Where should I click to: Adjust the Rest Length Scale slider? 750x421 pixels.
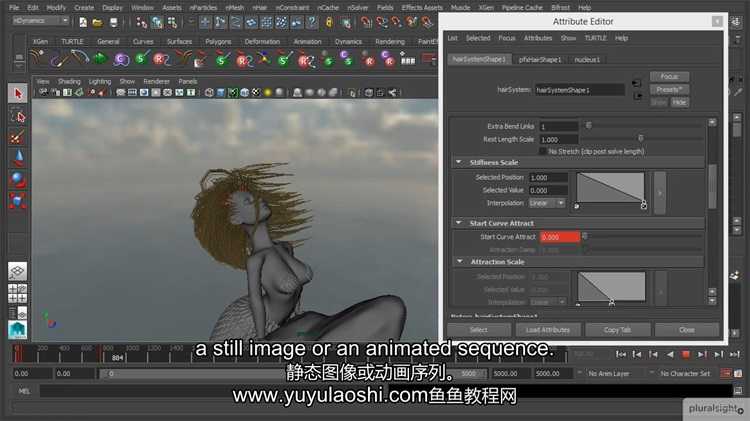pyautogui.click(x=643, y=139)
